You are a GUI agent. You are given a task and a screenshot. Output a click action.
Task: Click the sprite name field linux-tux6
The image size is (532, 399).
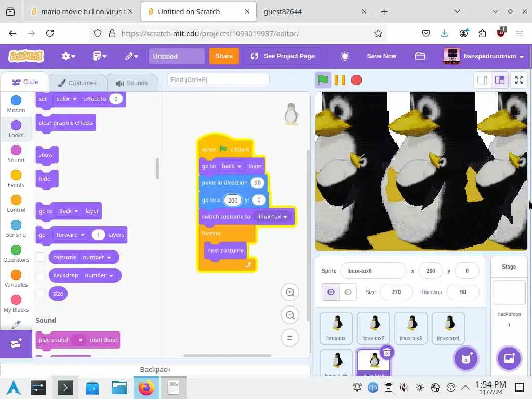coord(373,271)
